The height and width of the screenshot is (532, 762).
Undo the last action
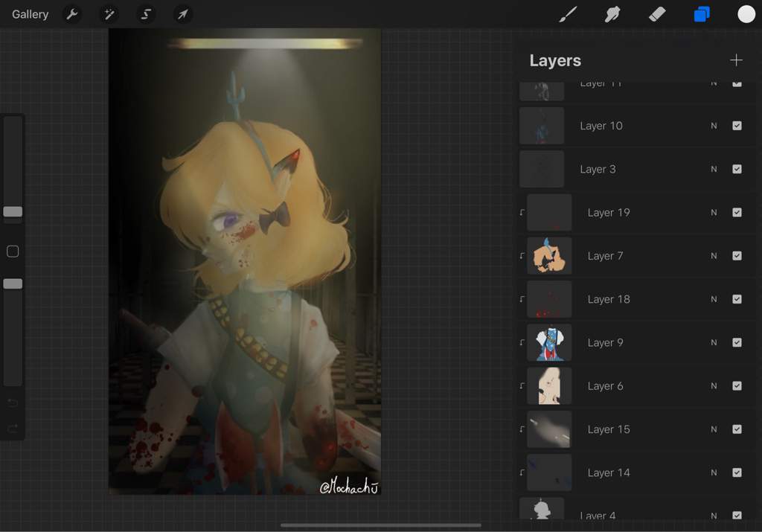13,403
